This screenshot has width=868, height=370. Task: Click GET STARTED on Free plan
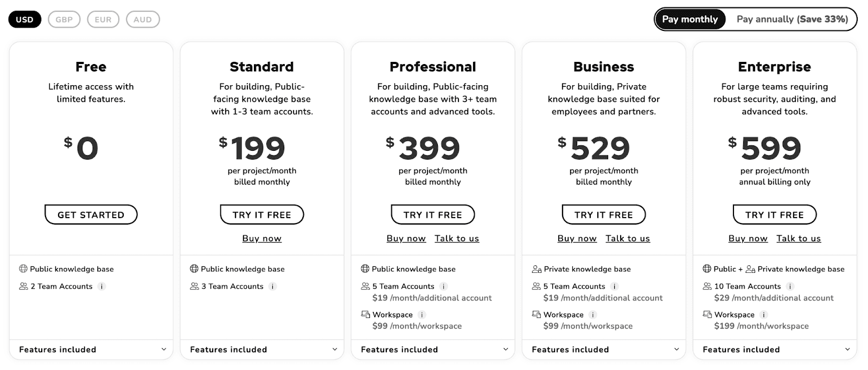91,214
